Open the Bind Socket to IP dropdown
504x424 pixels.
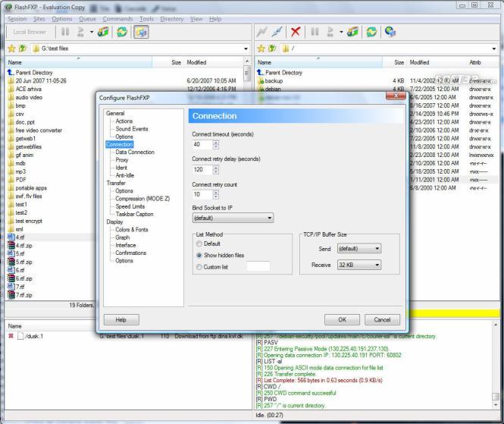click(233, 218)
